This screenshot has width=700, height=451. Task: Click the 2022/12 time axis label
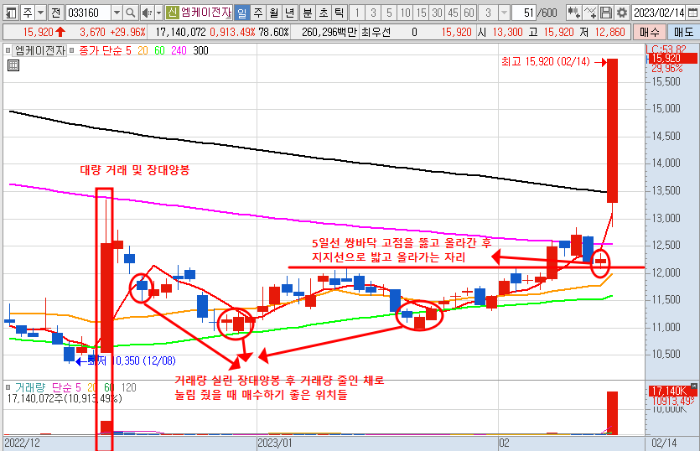(x=22, y=443)
